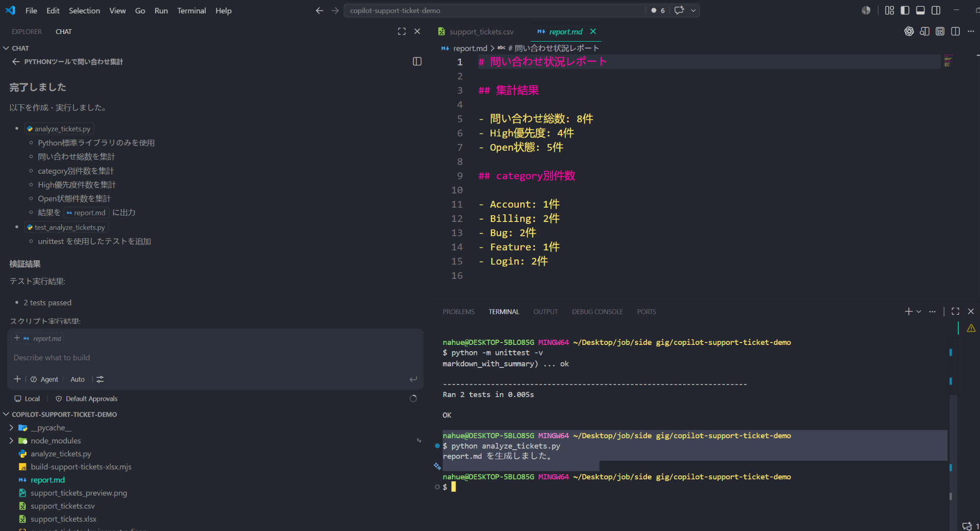The image size is (980, 531).
Task: Create a new terminal with plus icon
Action: click(x=908, y=311)
